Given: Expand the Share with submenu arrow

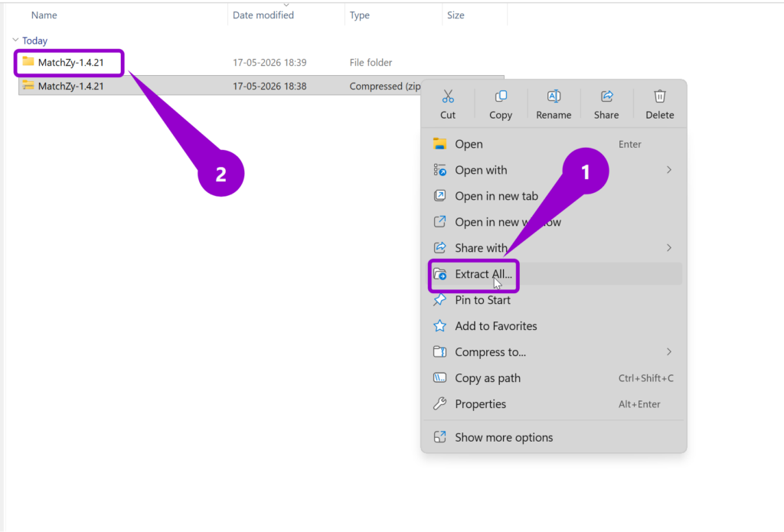Looking at the screenshot, I should pos(668,247).
